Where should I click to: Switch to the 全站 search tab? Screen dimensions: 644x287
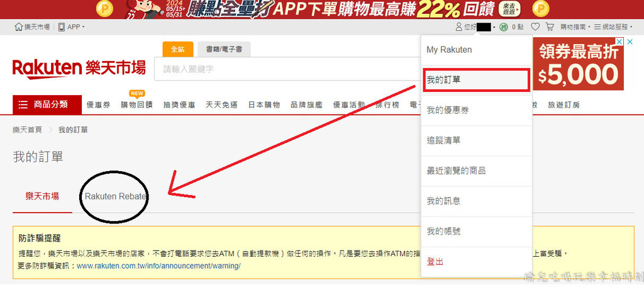coord(178,49)
